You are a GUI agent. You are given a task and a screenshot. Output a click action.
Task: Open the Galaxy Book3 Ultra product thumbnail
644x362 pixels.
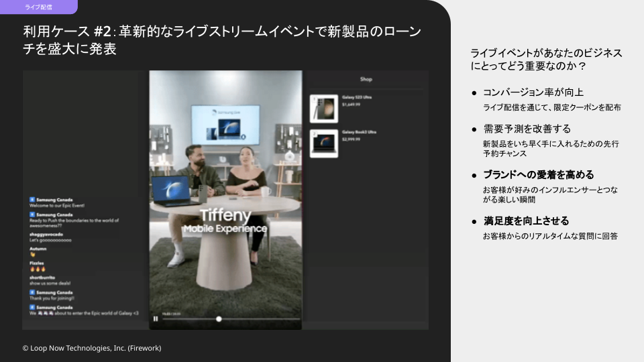pos(324,143)
